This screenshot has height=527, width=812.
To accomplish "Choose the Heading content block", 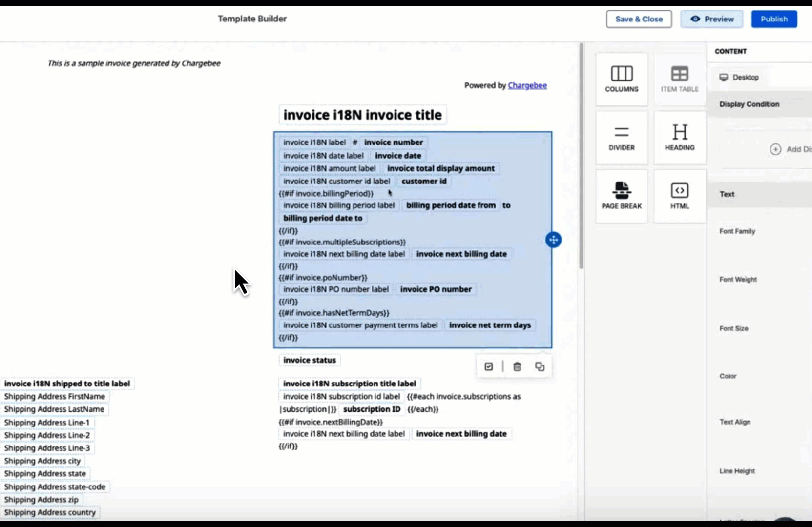I will pyautogui.click(x=679, y=138).
